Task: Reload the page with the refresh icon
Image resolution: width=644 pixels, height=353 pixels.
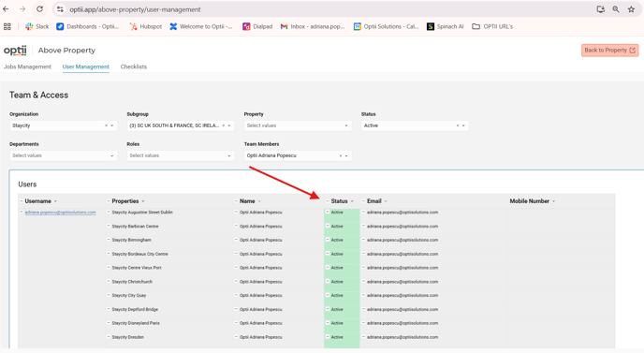Action: tap(39, 9)
